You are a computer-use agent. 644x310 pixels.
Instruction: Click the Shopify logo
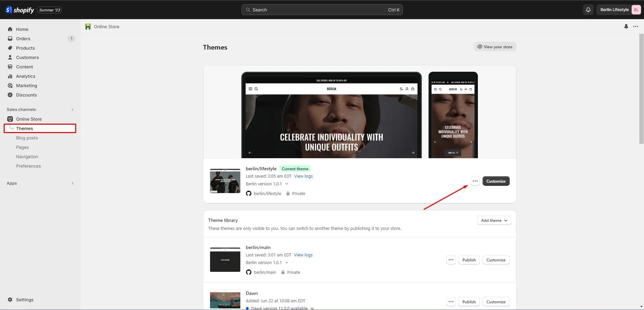pos(20,10)
